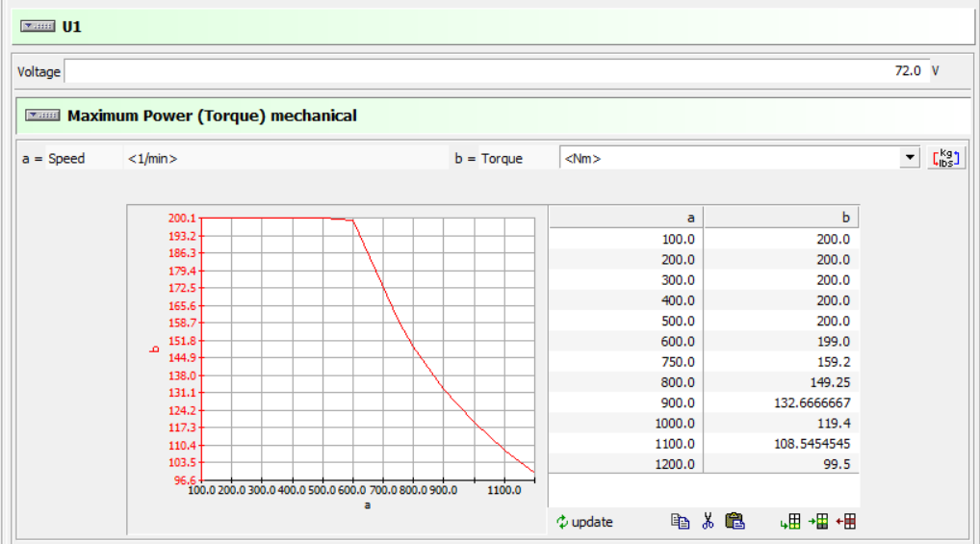Select the speed cell 500.0
The width and height of the screenshot is (980, 544).
(x=627, y=321)
